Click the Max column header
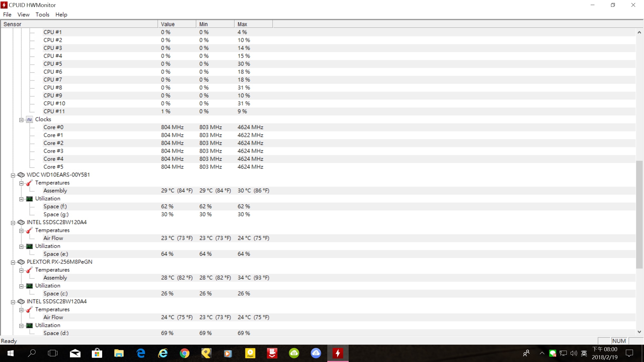This screenshot has width=644, height=362. (254, 24)
